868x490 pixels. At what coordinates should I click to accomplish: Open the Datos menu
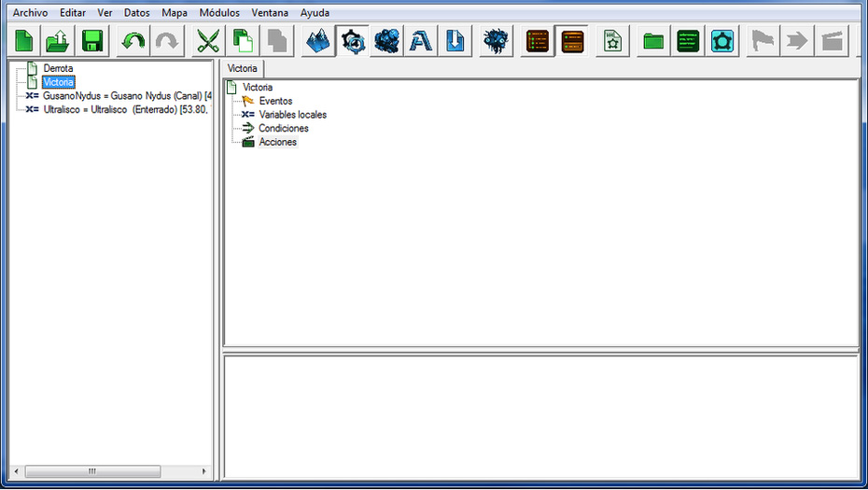pos(136,12)
